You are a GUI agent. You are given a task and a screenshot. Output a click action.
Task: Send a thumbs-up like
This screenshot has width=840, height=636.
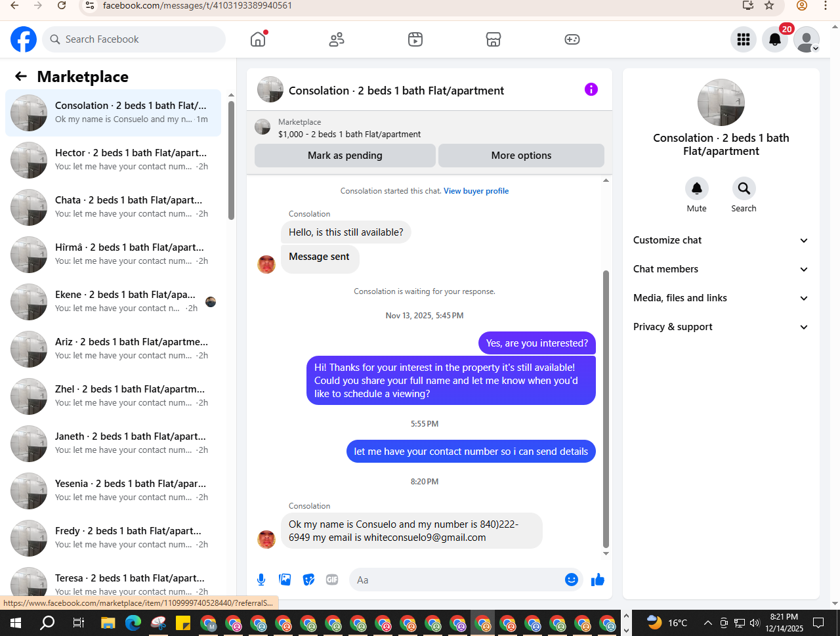pos(598,580)
